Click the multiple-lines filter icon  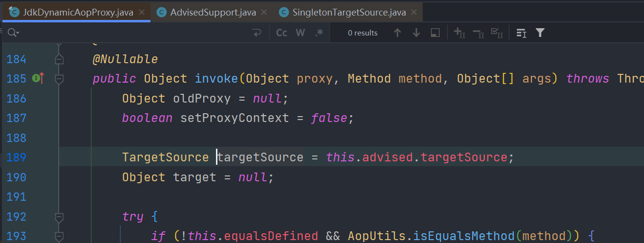521,33
